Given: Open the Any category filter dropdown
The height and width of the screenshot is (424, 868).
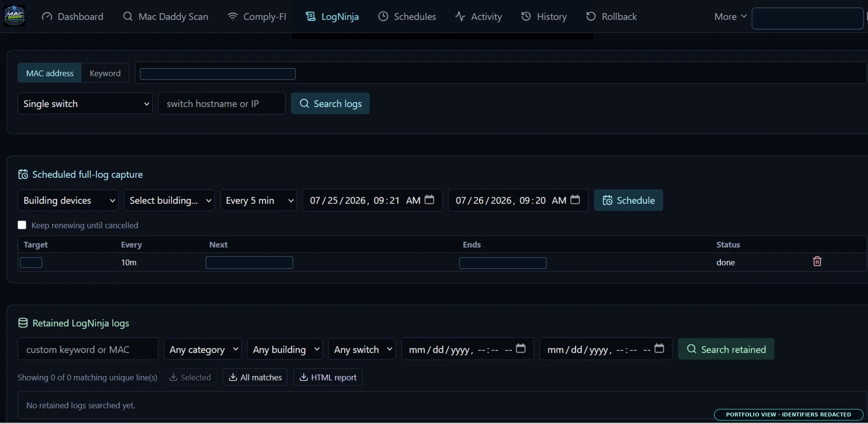Looking at the screenshot, I should (203, 349).
